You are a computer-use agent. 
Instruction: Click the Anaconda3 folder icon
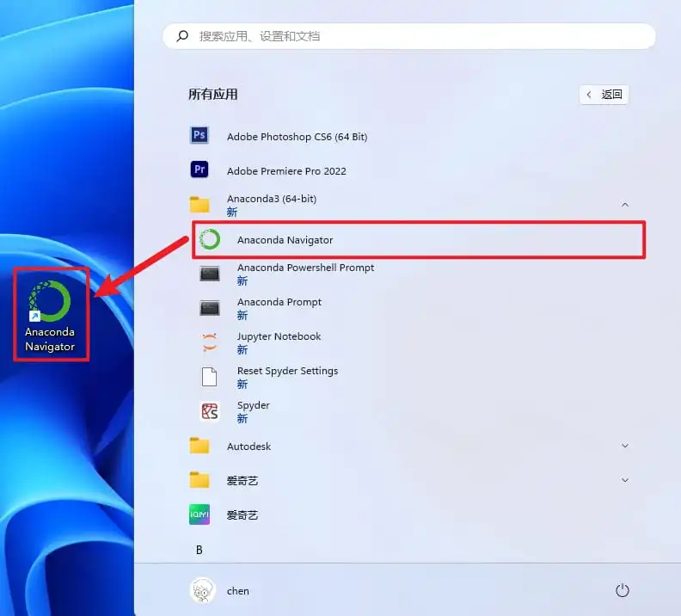pyautogui.click(x=199, y=204)
